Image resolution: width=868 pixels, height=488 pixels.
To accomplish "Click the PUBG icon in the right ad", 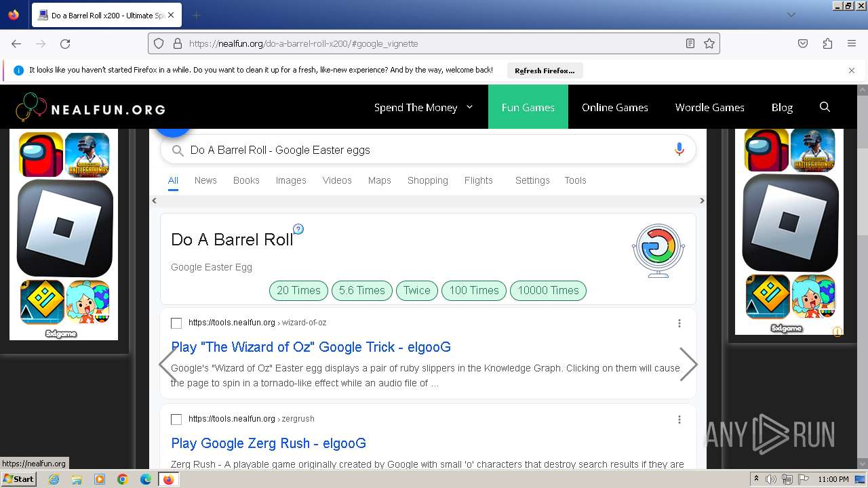I will 813,150.
